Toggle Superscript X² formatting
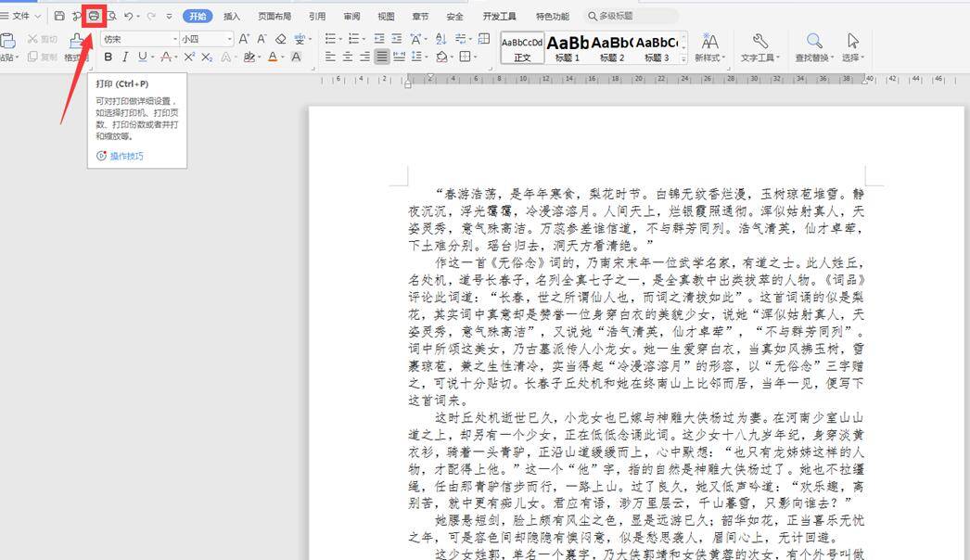This screenshot has height=560, width=970. coord(189,57)
